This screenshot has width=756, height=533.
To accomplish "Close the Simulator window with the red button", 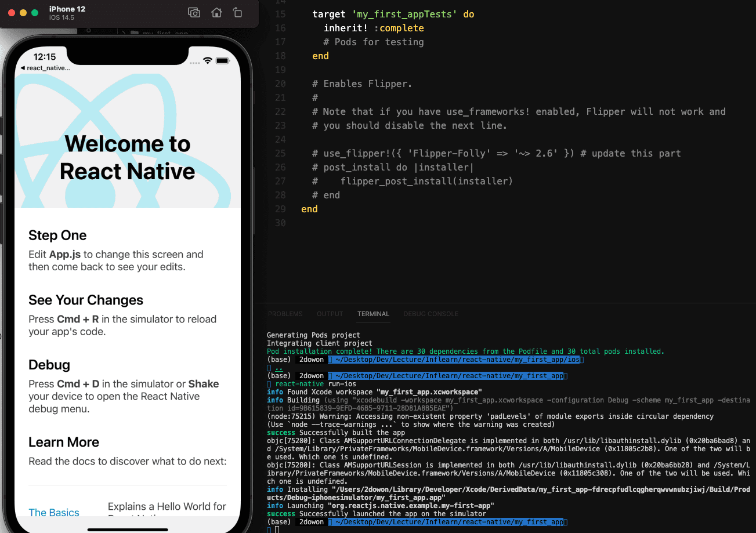I will click(12, 13).
